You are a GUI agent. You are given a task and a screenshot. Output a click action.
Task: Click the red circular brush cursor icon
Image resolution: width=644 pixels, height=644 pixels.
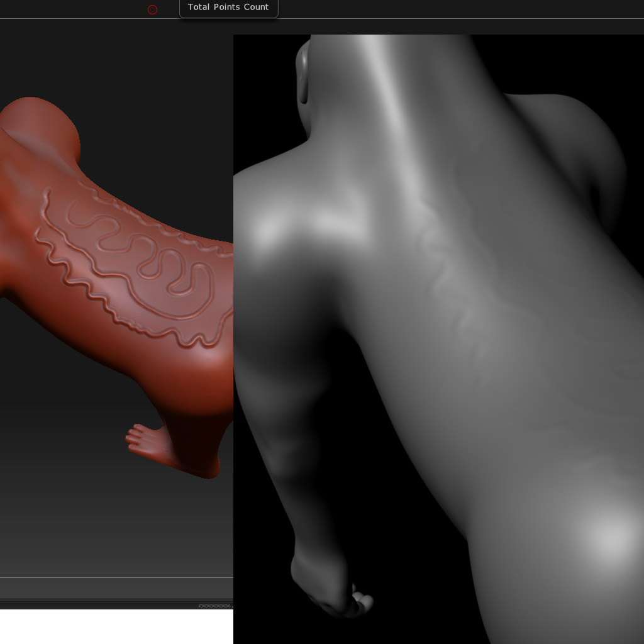pyautogui.click(x=152, y=9)
